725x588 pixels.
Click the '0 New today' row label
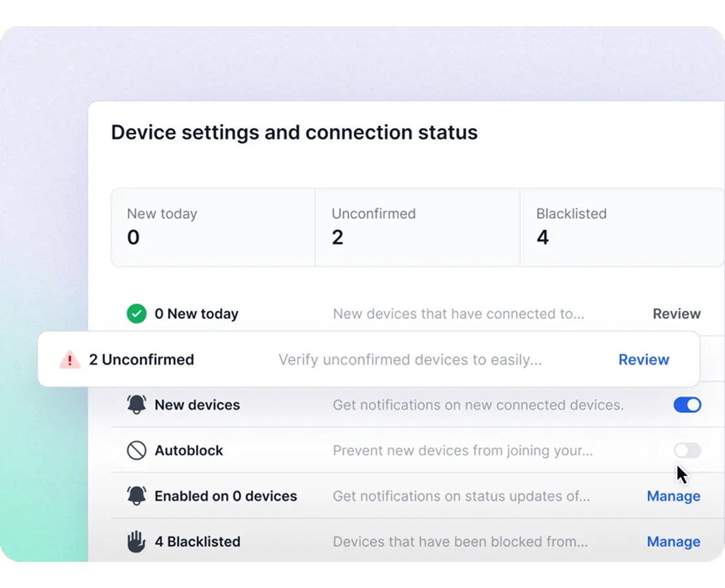pos(197,314)
